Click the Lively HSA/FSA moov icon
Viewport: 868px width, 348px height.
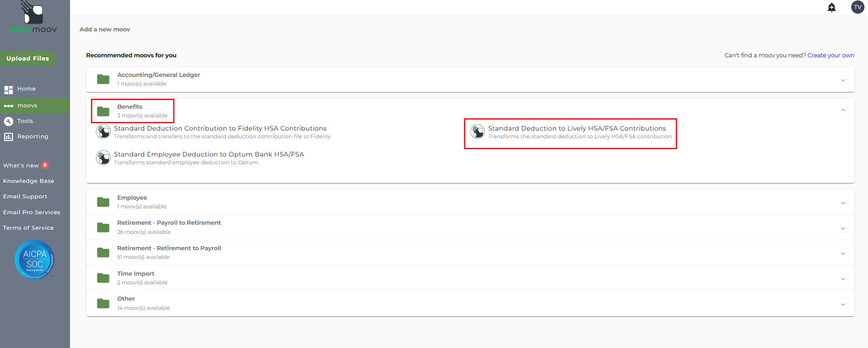click(478, 131)
